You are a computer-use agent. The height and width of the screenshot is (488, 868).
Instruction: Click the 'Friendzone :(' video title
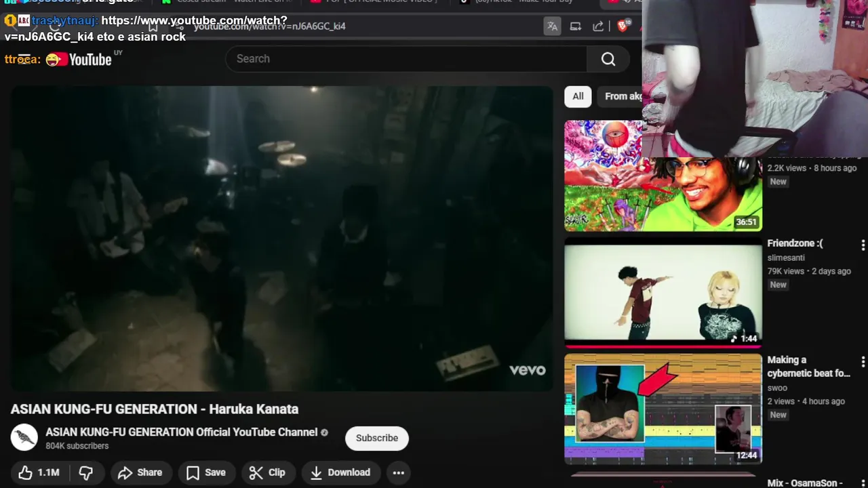click(x=795, y=243)
